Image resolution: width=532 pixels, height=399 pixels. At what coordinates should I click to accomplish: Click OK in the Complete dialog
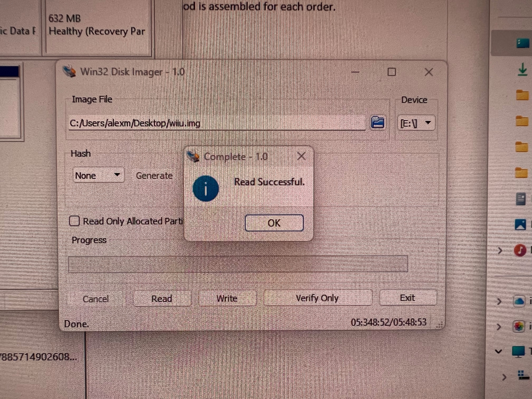click(274, 223)
